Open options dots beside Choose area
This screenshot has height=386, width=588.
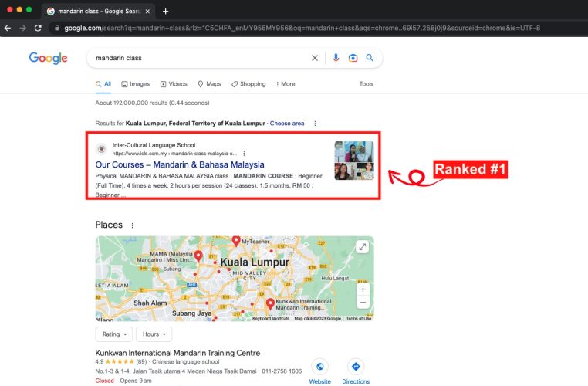315,124
